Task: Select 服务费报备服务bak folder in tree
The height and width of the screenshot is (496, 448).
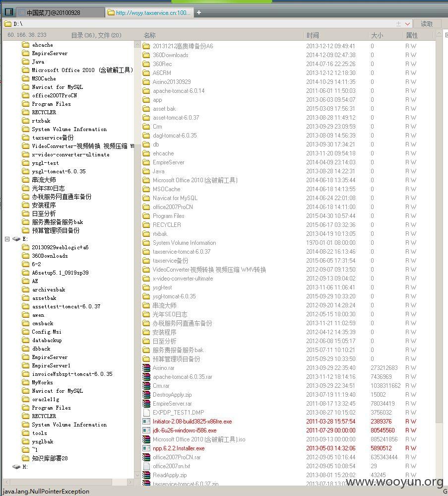Action: pos(57,222)
